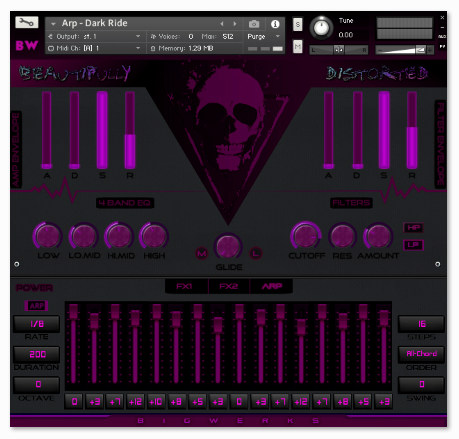Click the camera snapshot icon
This screenshot has width=459, height=439.
coord(254,24)
